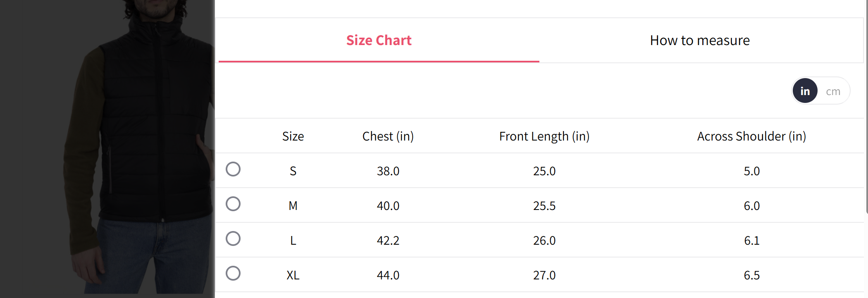Screen dimensions: 868x298
Task: Click the Size column header
Action: pyautogui.click(x=293, y=136)
